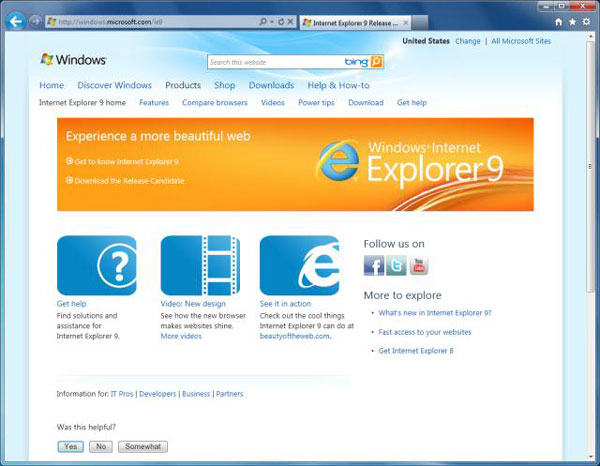Open Developers information link
The image size is (600, 466).
pyautogui.click(x=158, y=394)
